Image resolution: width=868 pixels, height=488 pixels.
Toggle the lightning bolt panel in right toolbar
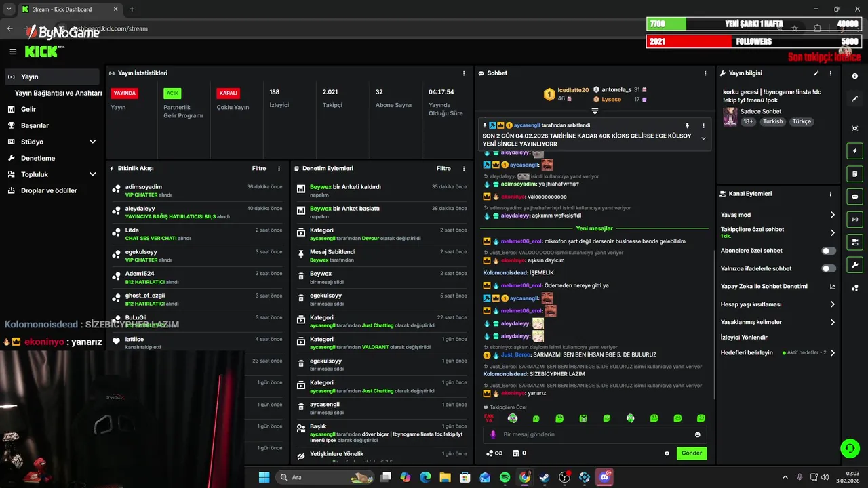(x=854, y=151)
